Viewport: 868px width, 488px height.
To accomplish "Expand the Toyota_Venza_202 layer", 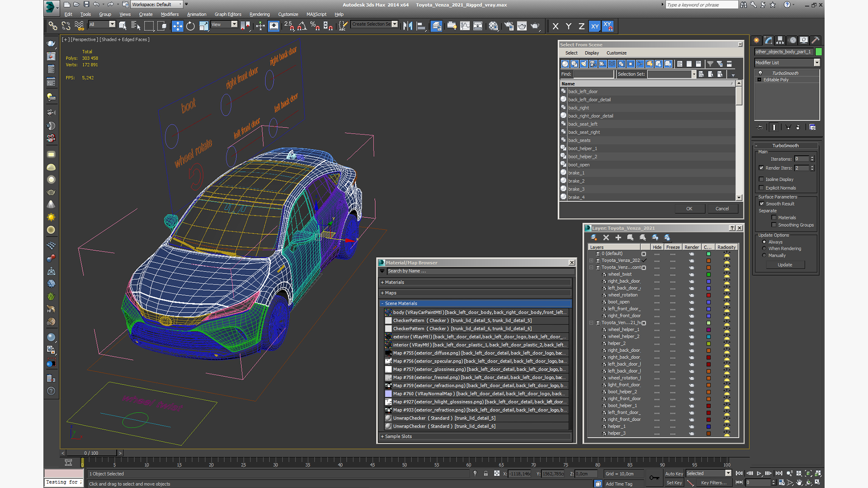I will (591, 261).
